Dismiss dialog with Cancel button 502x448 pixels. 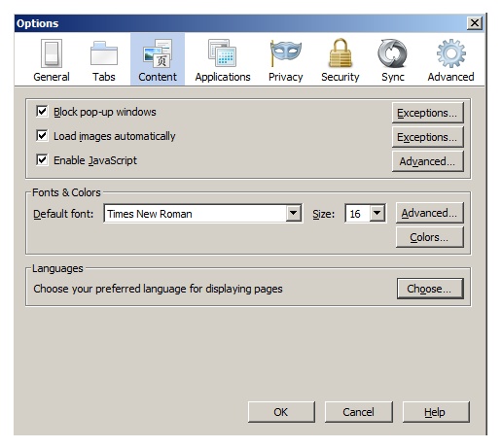(x=359, y=412)
